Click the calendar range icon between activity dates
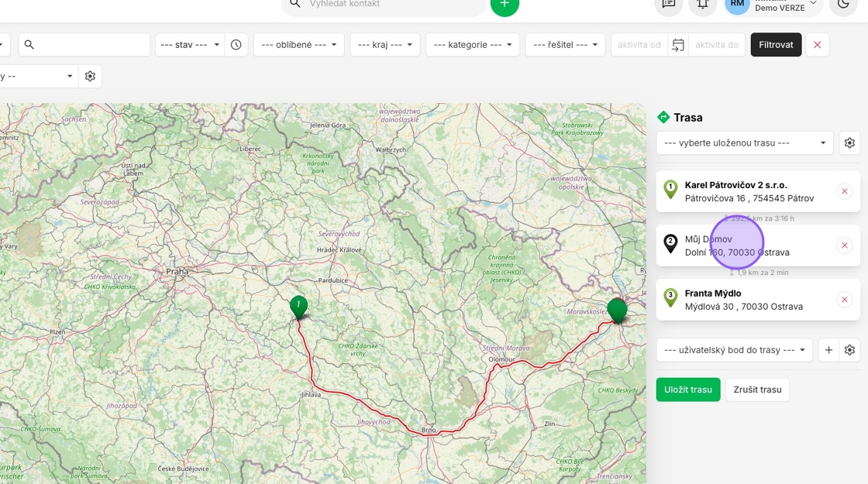868x484 pixels. [678, 45]
